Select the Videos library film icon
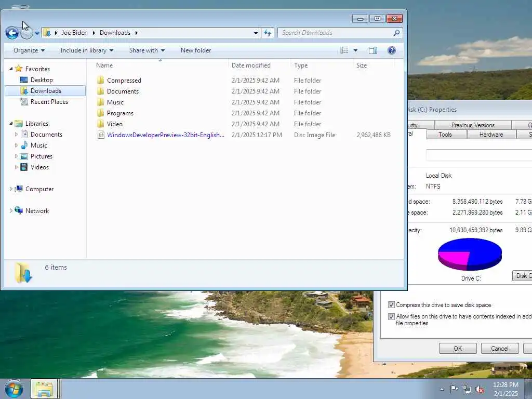532x399 pixels. pos(24,167)
